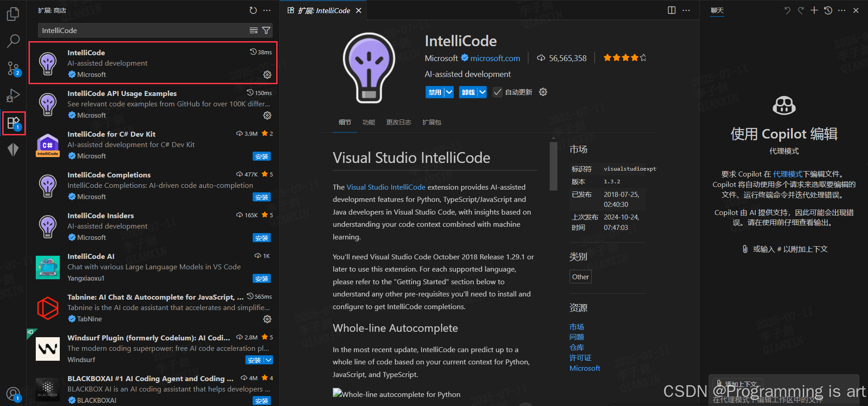Image resolution: width=868 pixels, height=406 pixels.
Task: Open manage gear for Tabnine extension
Action: point(267,319)
